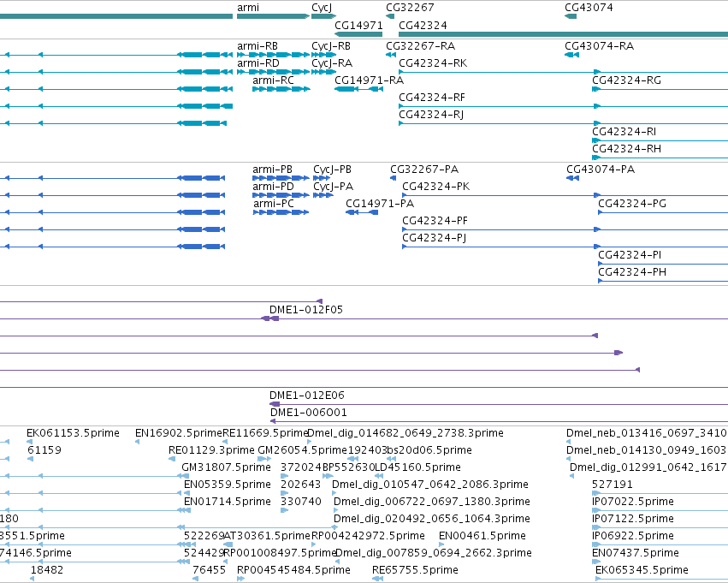
Task: Select EK061153.5prime EST label
Action: coord(73,433)
